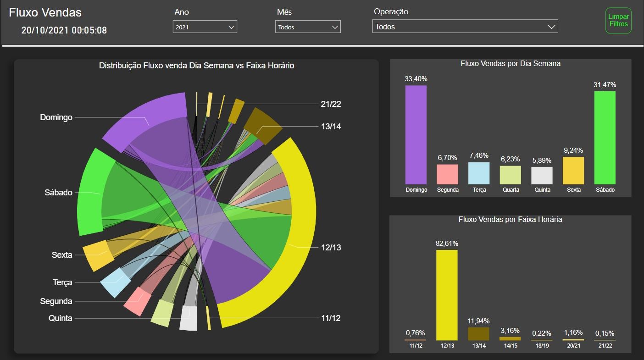Click the Fluxo Vendas dashboard title

[45, 12]
